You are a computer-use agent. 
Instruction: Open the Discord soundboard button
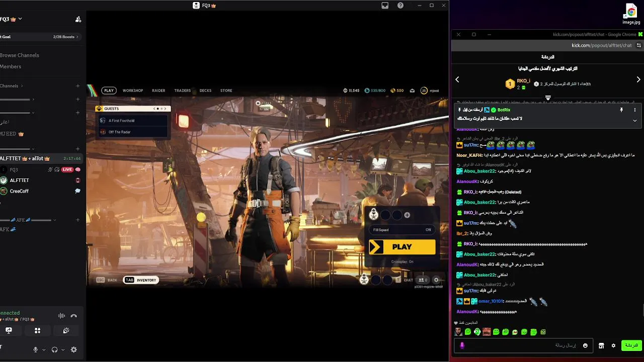click(66, 330)
